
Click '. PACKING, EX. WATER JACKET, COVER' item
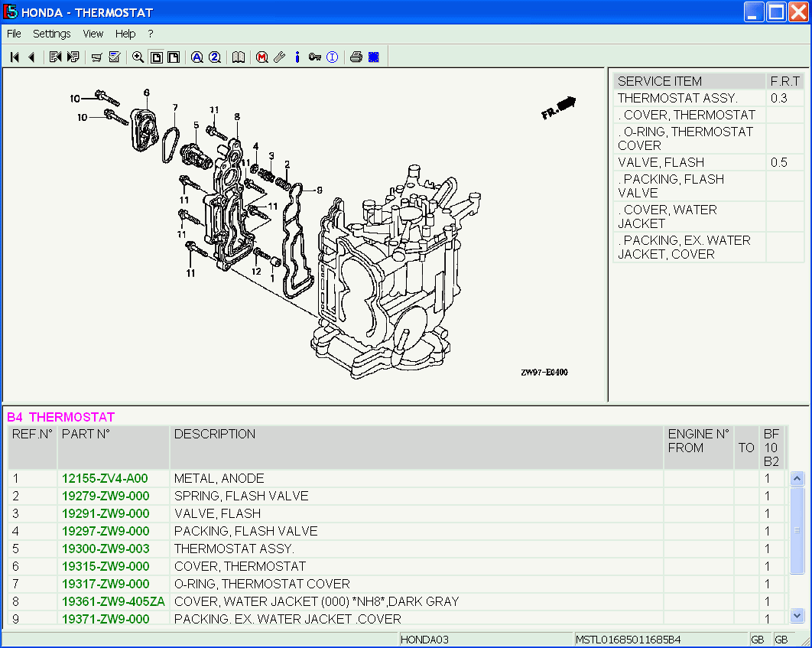684,247
